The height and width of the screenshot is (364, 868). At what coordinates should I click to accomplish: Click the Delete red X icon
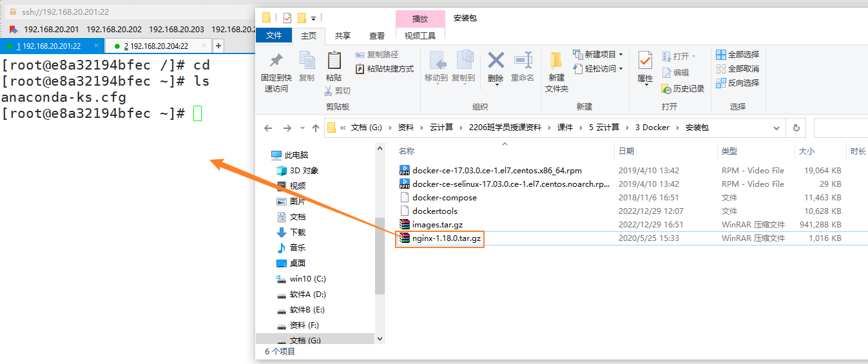496,61
